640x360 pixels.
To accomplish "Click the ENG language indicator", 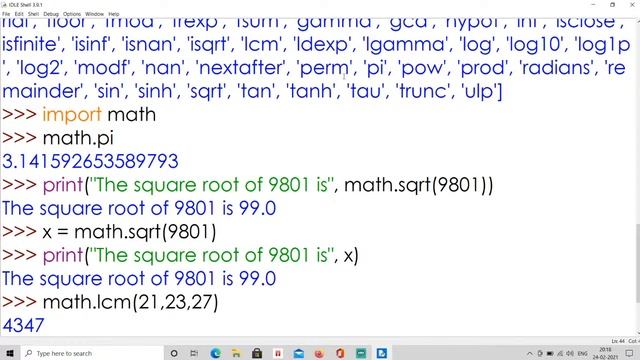I will pos(582,353).
